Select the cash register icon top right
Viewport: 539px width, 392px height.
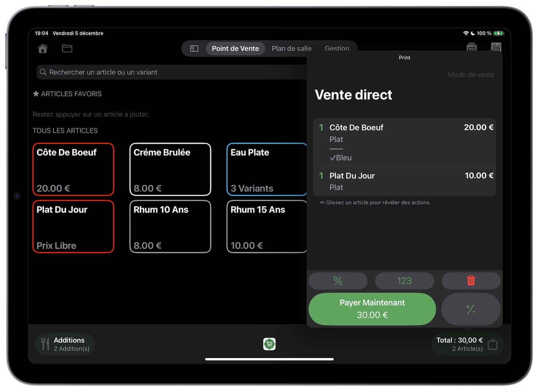[496, 48]
